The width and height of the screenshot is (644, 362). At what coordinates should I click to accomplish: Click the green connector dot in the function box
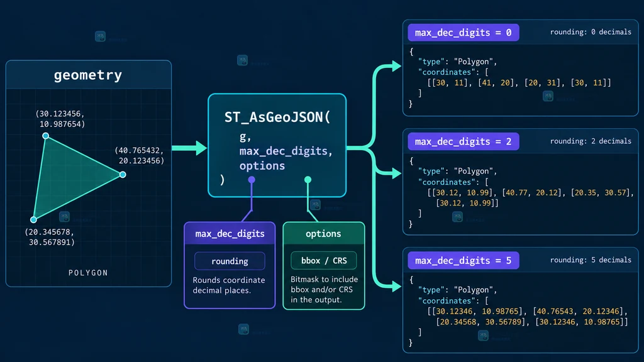[x=308, y=180]
